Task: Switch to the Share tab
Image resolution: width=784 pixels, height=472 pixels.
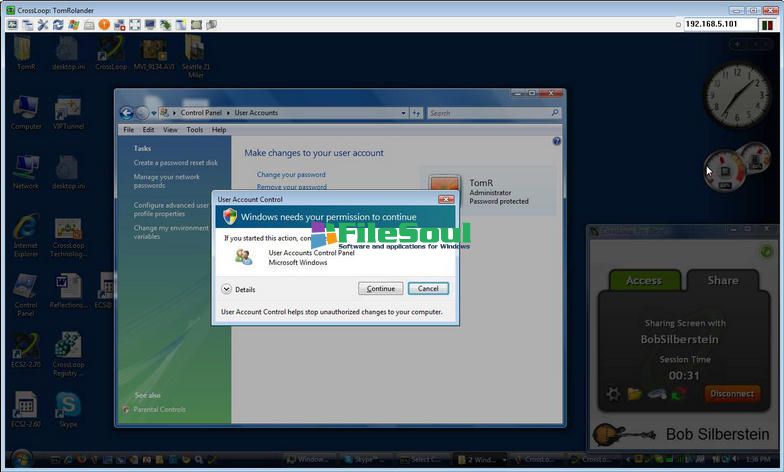Action: coord(723,281)
